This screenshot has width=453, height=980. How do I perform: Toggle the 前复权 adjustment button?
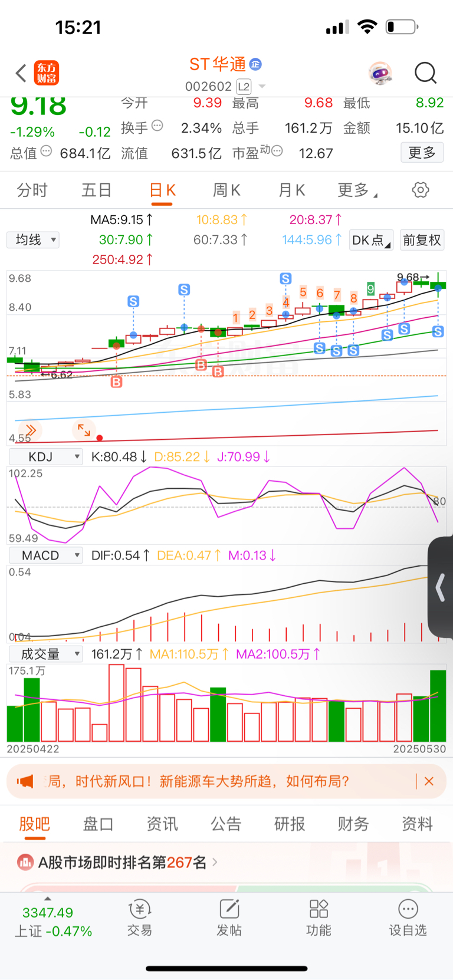[x=422, y=241]
